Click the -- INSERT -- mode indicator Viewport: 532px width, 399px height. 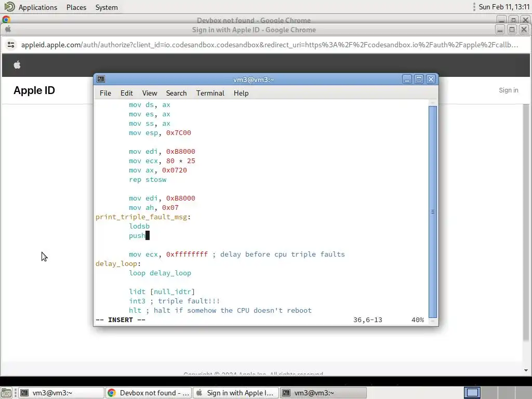tap(121, 320)
